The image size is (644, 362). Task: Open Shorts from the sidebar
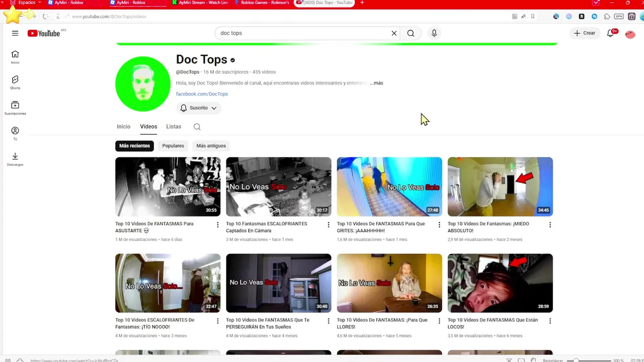15,82
